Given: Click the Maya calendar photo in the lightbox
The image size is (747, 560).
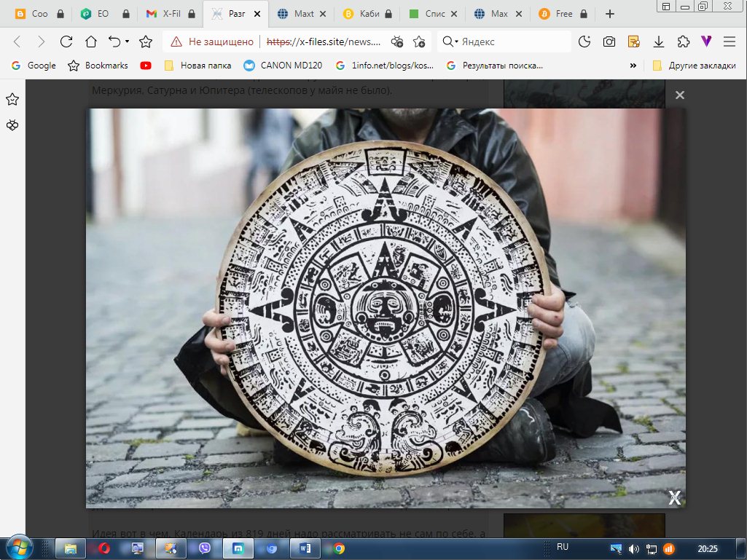Looking at the screenshot, I should 386,308.
